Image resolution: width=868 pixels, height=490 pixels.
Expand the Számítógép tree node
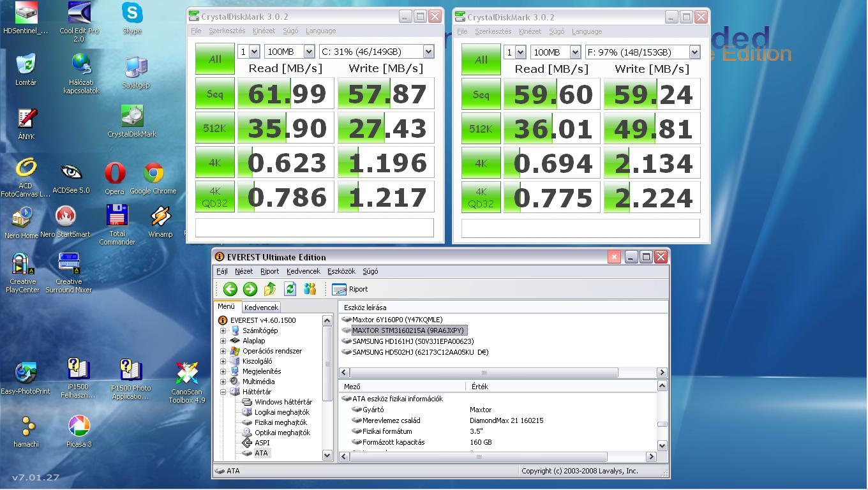223,330
